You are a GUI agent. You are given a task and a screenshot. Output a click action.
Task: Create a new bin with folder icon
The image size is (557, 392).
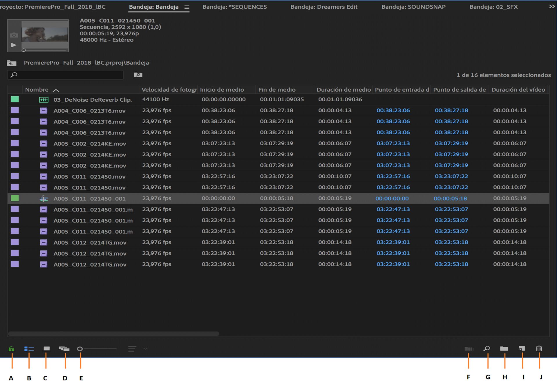pyautogui.click(x=504, y=348)
